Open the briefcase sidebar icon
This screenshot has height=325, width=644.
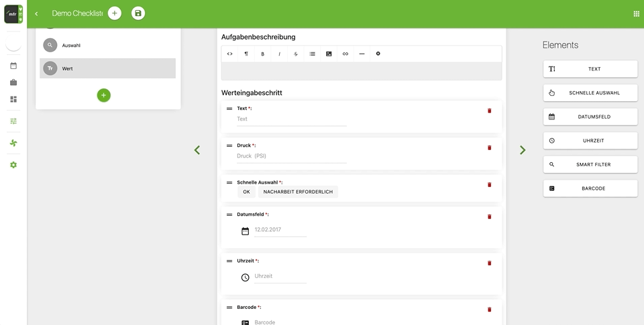13,82
